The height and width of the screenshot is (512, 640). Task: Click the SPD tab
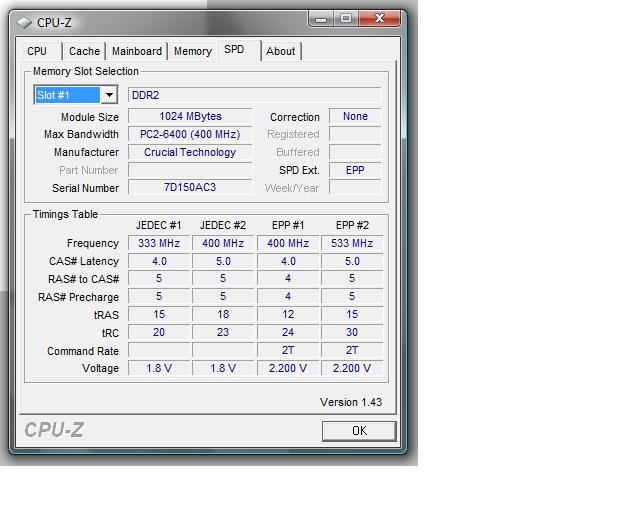coord(234,50)
